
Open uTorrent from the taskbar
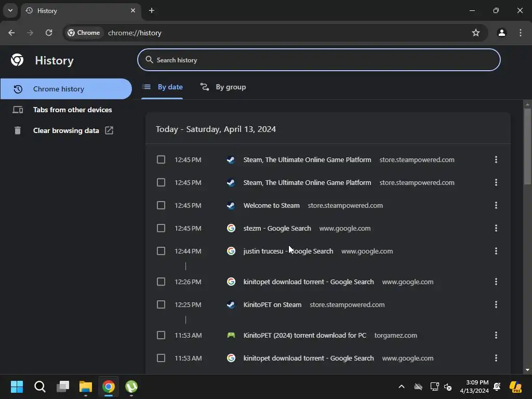[131, 387]
